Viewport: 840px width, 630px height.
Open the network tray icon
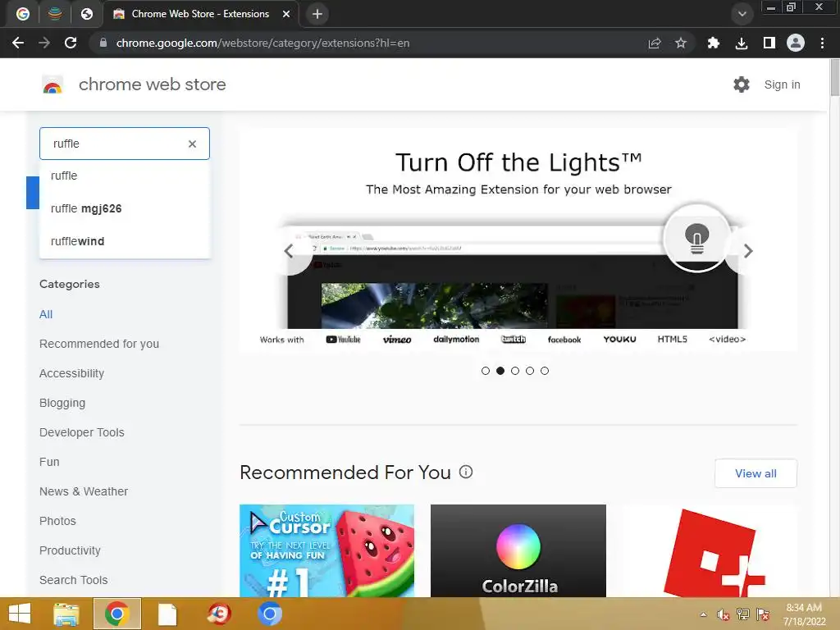click(x=743, y=614)
